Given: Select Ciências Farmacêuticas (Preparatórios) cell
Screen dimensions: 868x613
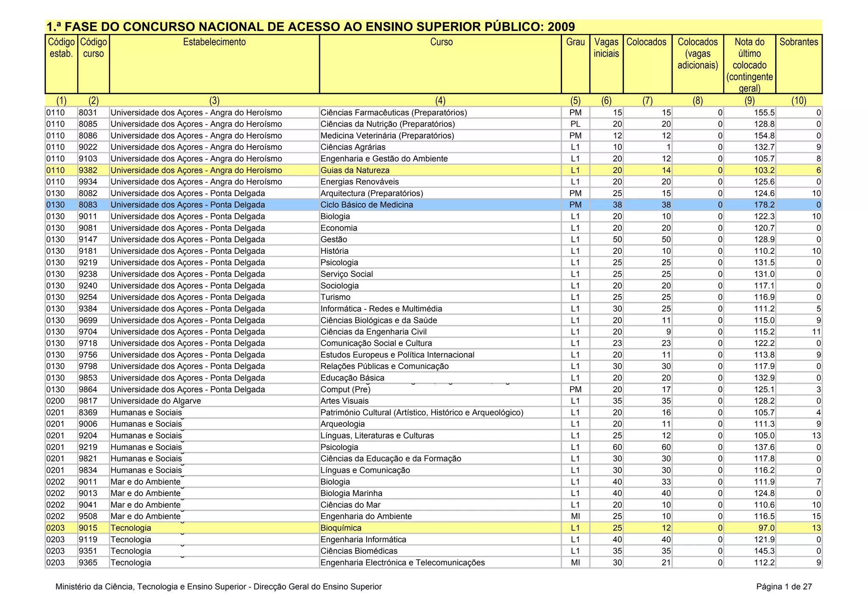Looking at the screenshot, I should (x=394, y=113).
